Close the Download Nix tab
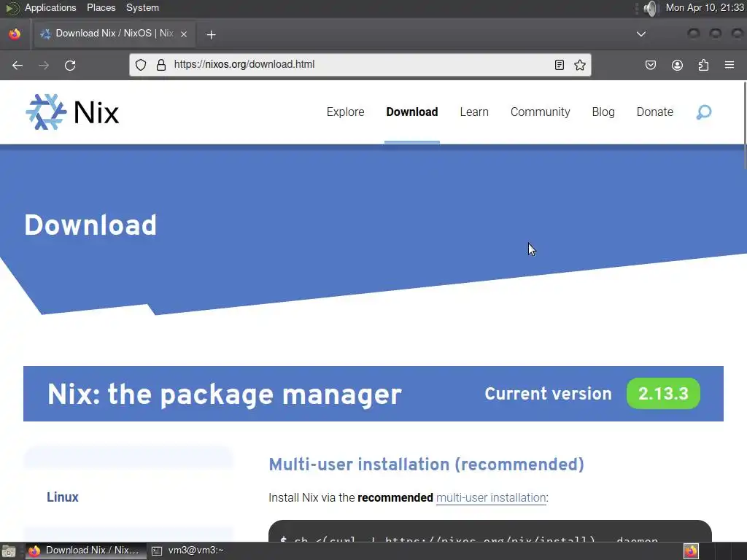The height and width of the screenshot is (560, 747). click(183, 34)
